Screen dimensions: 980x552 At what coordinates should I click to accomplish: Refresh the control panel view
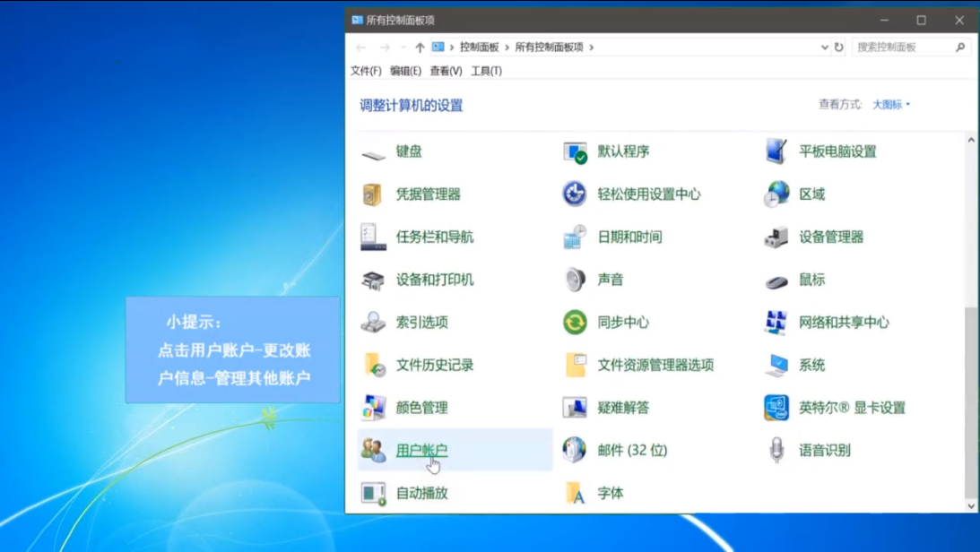click(838, 47)
